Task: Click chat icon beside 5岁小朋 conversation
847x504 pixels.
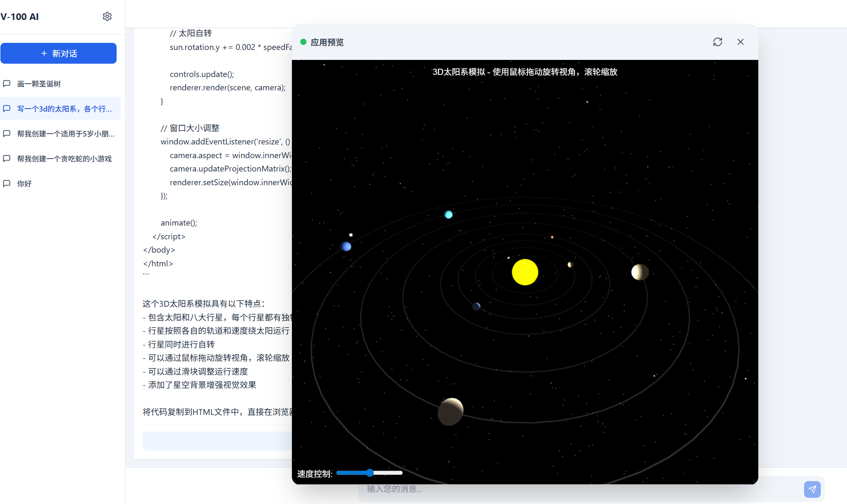Action: pos(7,134)
